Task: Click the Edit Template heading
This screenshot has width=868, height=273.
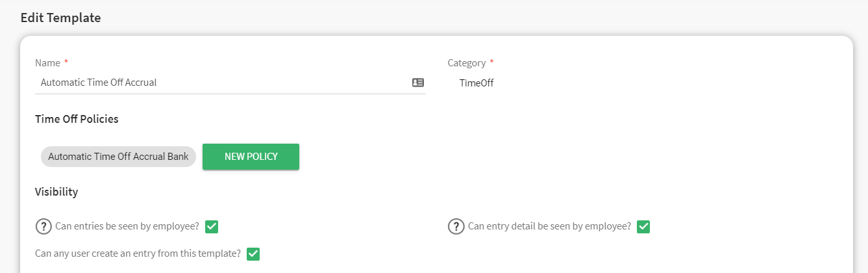Action: click(60, 18)
